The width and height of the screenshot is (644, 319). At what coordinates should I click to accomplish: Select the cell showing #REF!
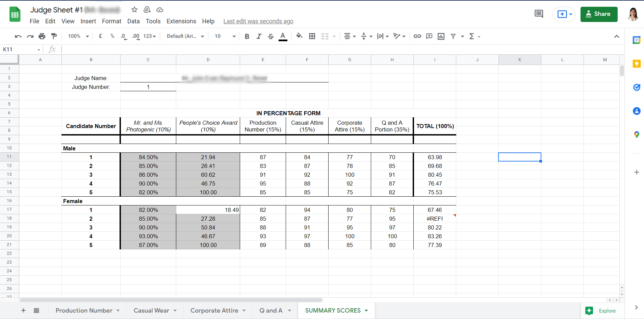click(x=435, y=219)
